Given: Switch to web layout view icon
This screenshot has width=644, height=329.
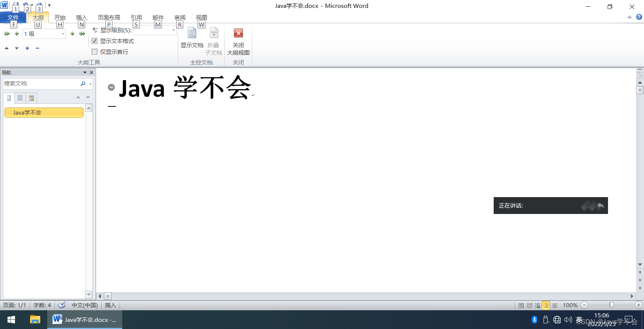Looking at the screenshot, I should [x=538, y=305].
